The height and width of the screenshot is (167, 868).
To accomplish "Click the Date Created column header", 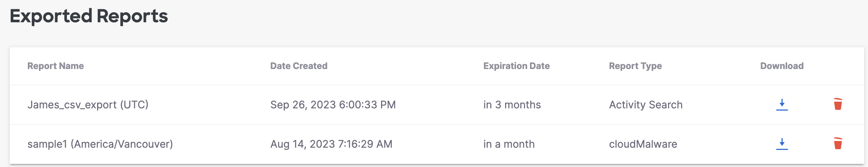I will [299, 66].
